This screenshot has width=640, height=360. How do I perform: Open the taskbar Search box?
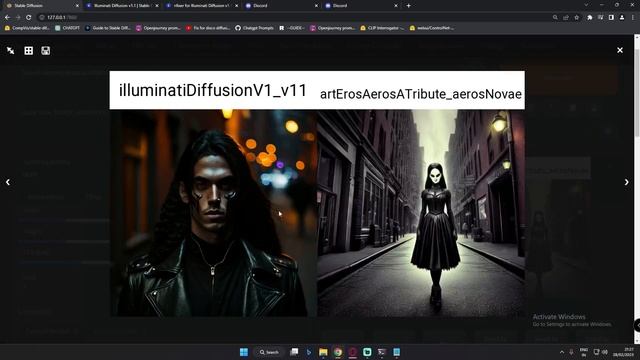(x=268, y=352)
